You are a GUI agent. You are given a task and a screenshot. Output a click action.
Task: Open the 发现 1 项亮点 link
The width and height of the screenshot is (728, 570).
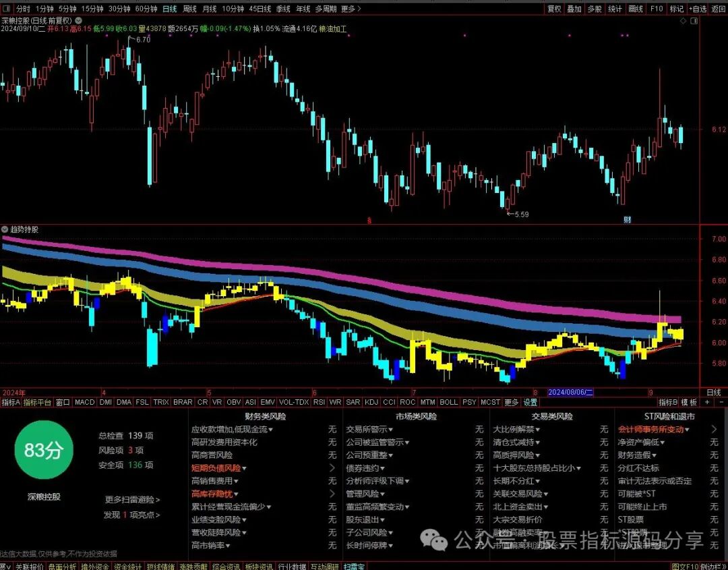[132, 515]
